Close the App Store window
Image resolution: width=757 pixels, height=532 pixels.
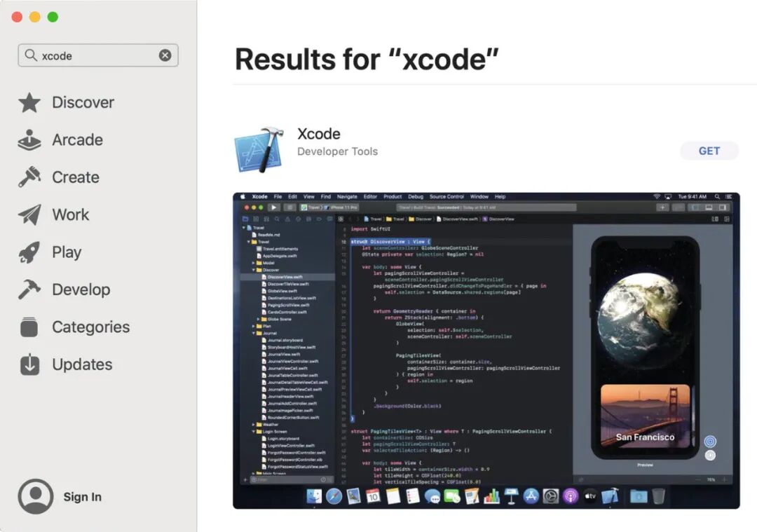pos(17,18)
